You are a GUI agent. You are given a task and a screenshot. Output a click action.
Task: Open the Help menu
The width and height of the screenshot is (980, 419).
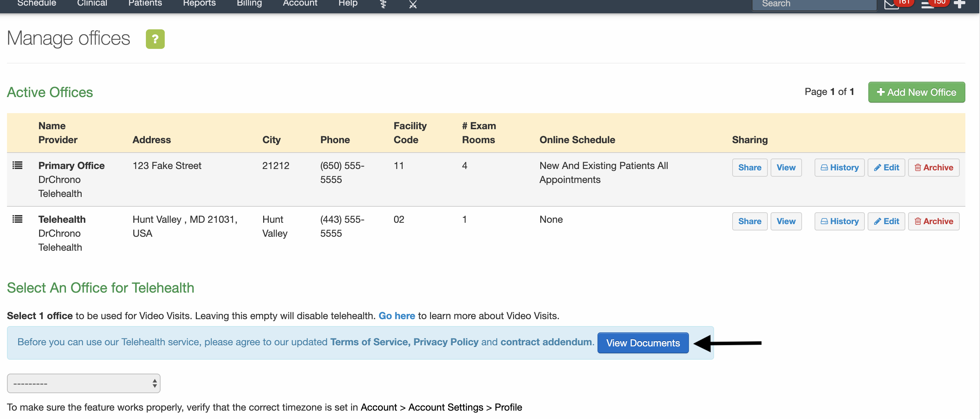[x=348, y=3]
